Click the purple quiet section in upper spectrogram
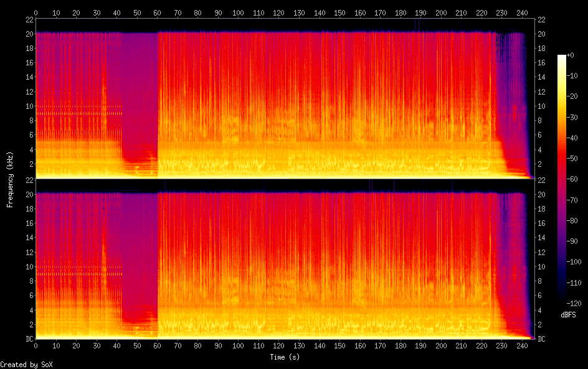The width and height of the screenshot is (588, 369). 137,87
